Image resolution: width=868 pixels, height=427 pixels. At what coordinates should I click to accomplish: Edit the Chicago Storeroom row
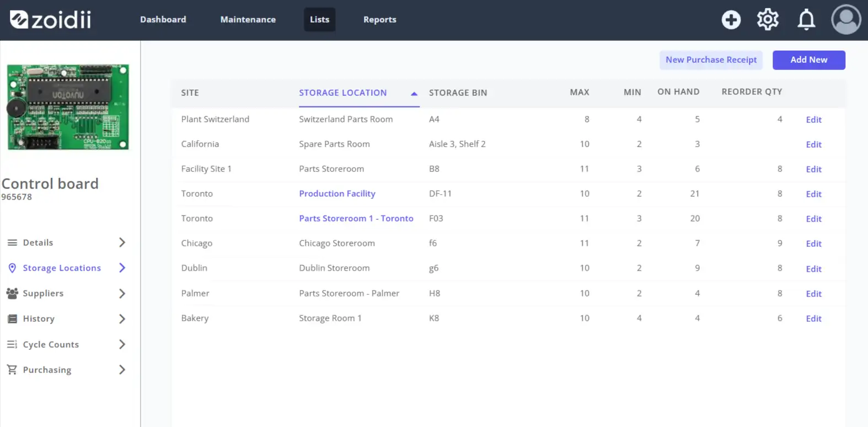point(813,244)
